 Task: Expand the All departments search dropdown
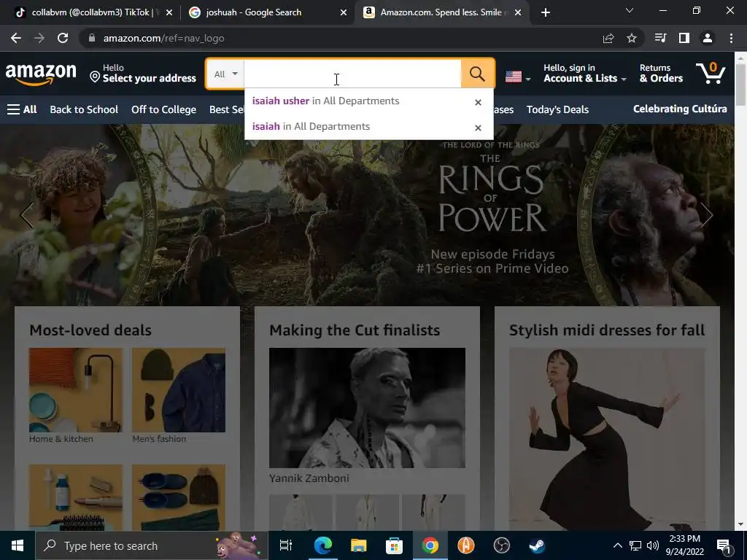225,74
